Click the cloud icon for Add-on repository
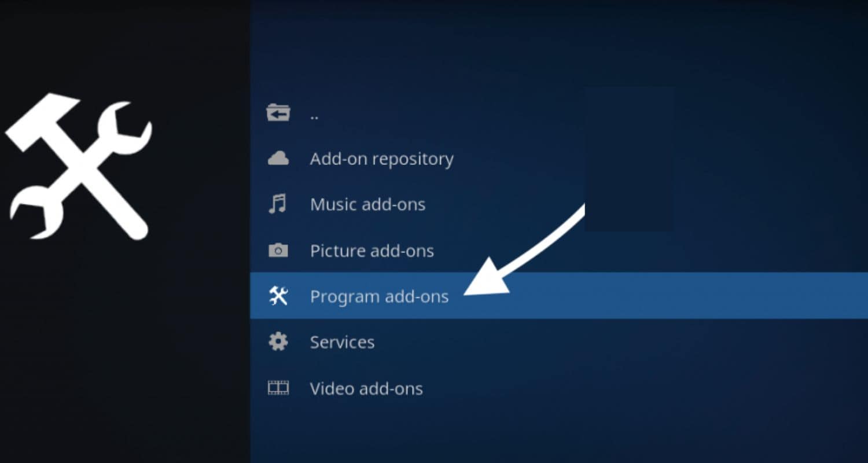The height and width of the screenshot is (463, 868). [278, 158]
